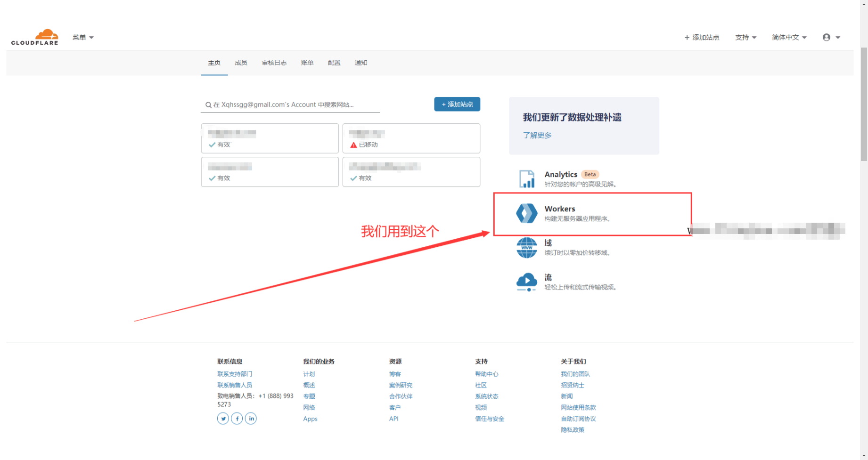The width and height of the screenshot is (868, 460).
Task: Select the 通知 tab
Action: coord(361,63)
